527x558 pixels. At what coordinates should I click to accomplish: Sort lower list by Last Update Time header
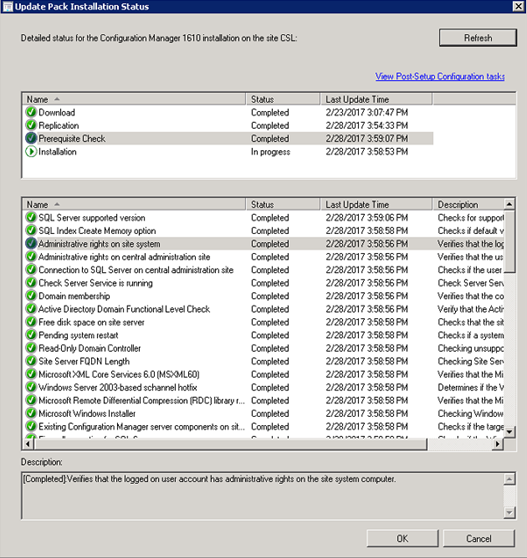[x=376, y=205]
